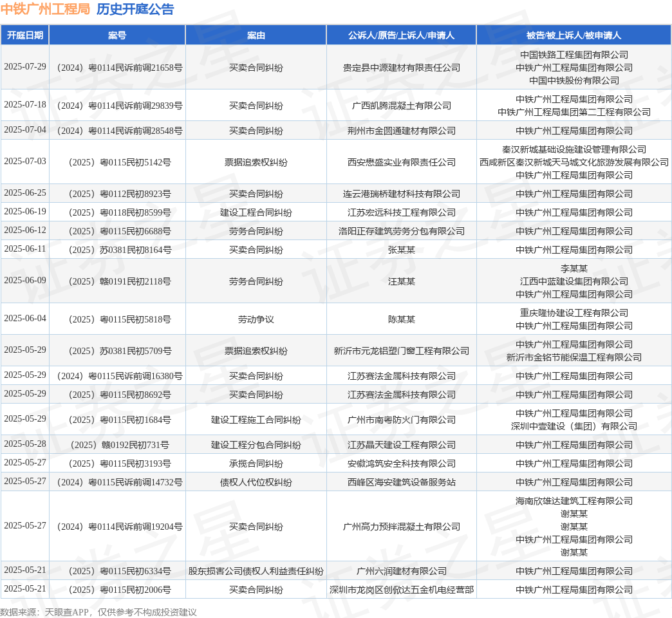Click plaintiff 安徽鸿筑安全科技有限公司
The image size is (672, 618).
click(401, 464)
